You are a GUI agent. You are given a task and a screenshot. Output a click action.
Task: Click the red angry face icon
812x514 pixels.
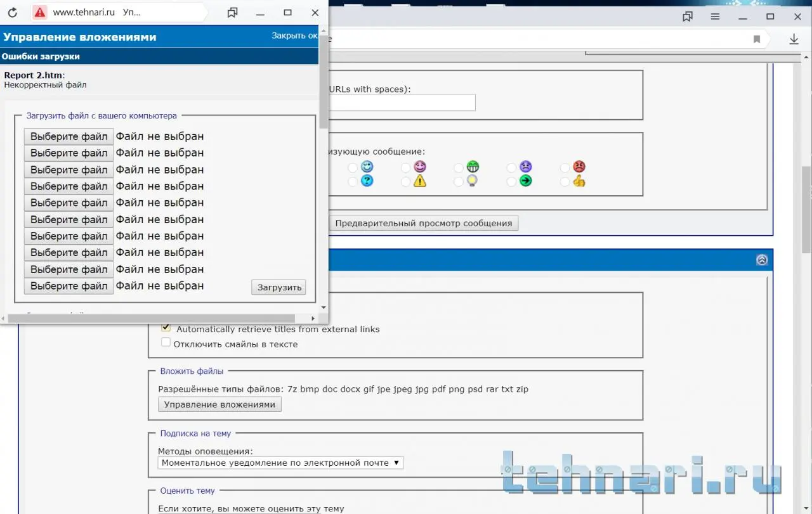pos(579,167)
